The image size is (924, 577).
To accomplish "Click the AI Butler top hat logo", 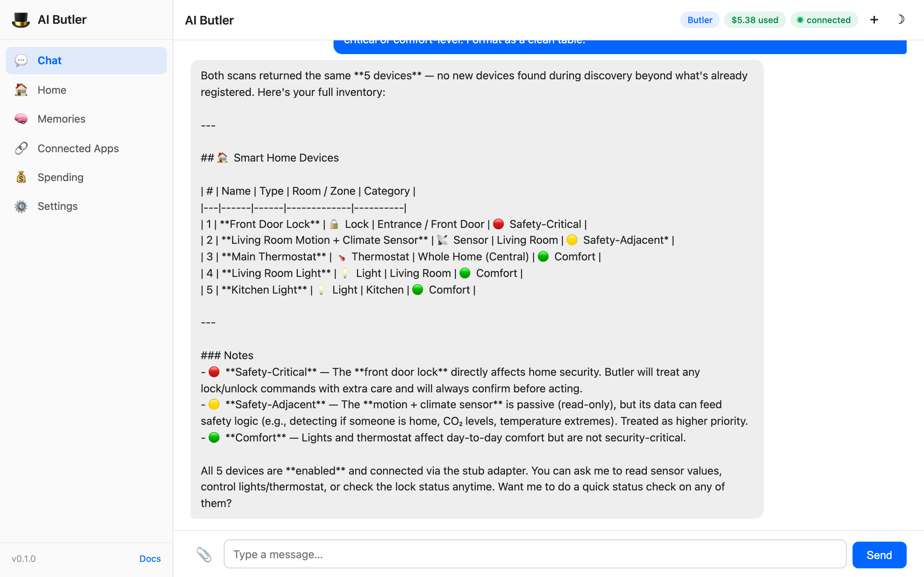I will [x=21, y=19].
